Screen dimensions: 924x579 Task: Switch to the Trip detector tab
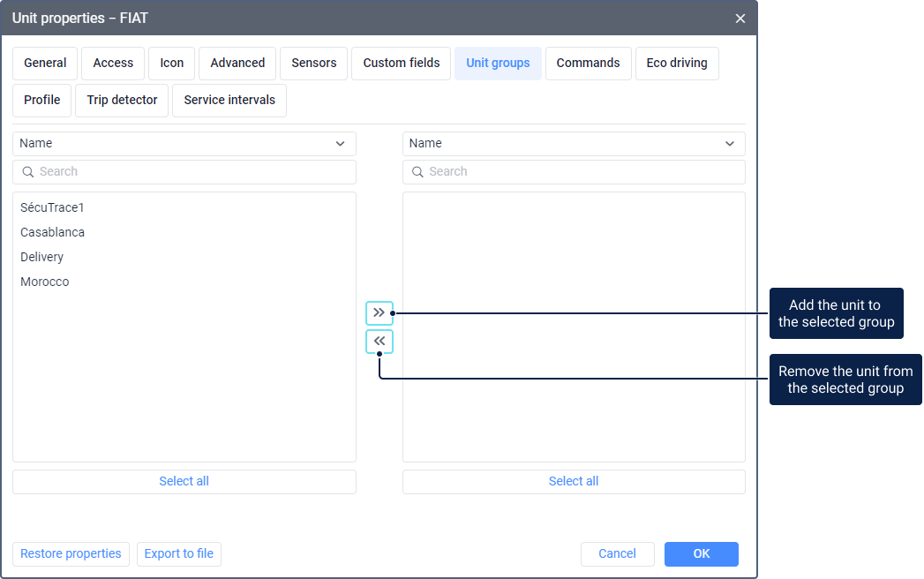point(122,101)
